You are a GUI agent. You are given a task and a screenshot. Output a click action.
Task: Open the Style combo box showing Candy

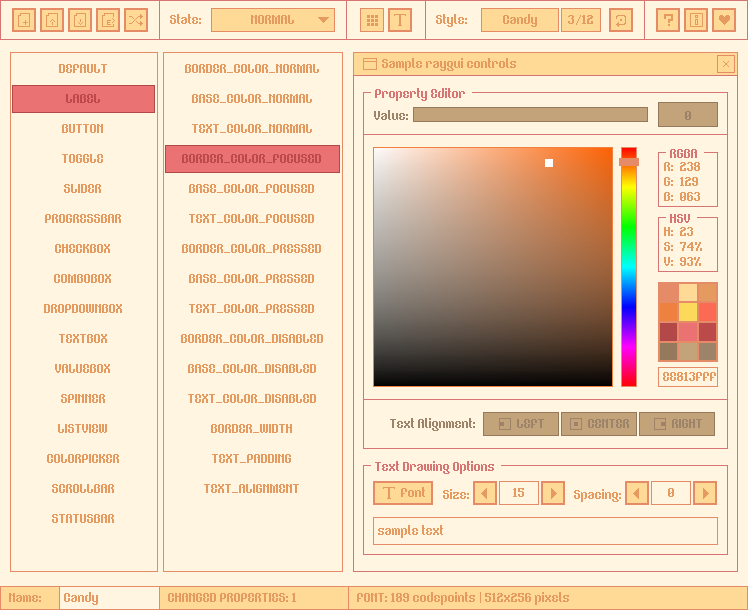pos(519,20)
